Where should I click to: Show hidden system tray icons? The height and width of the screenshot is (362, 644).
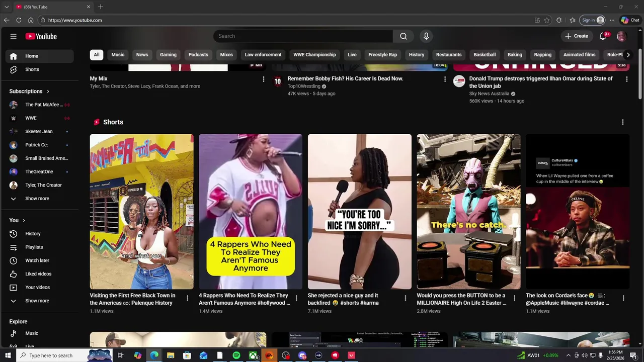coord(569,355)
